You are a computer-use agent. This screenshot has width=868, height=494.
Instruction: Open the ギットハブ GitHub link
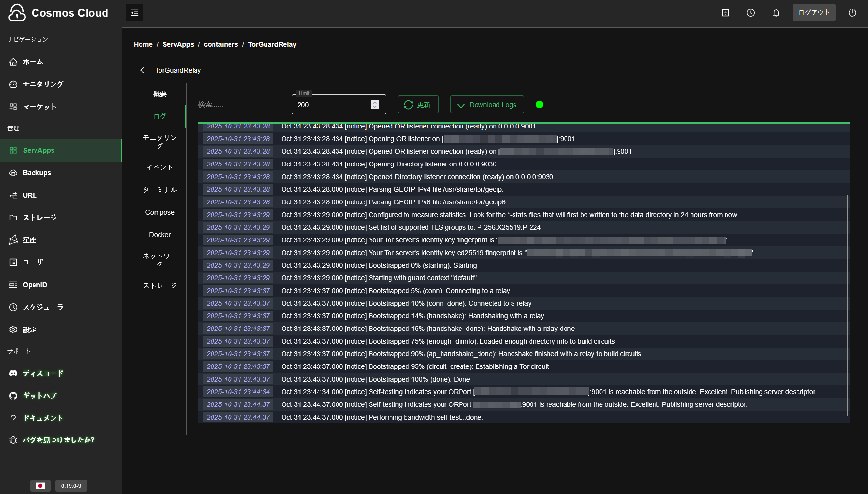pos(39,396)
